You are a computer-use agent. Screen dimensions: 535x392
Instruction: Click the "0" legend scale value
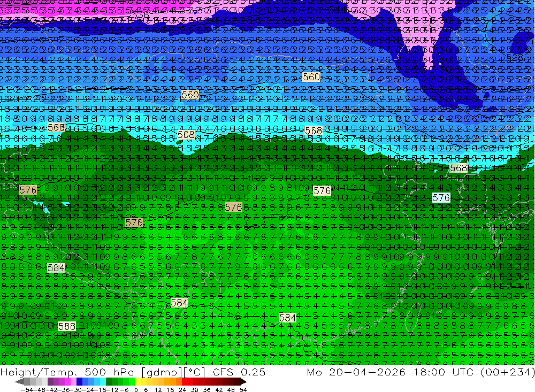[136, 390]
